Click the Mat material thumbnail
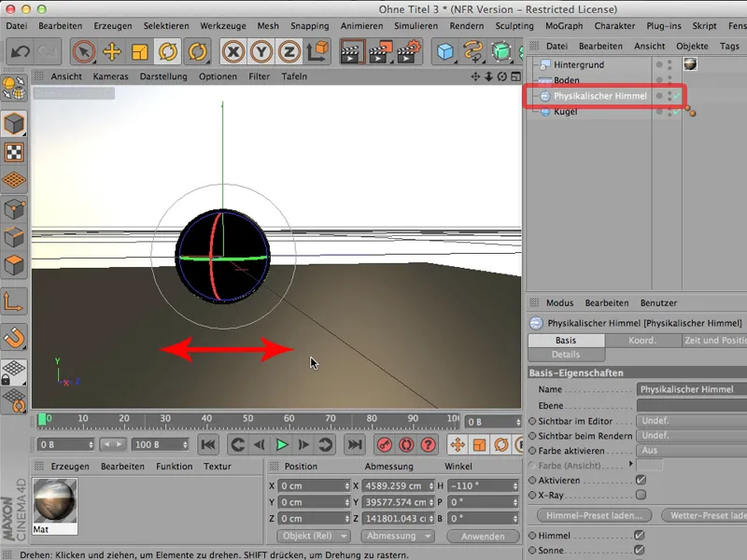 (55, 501)
